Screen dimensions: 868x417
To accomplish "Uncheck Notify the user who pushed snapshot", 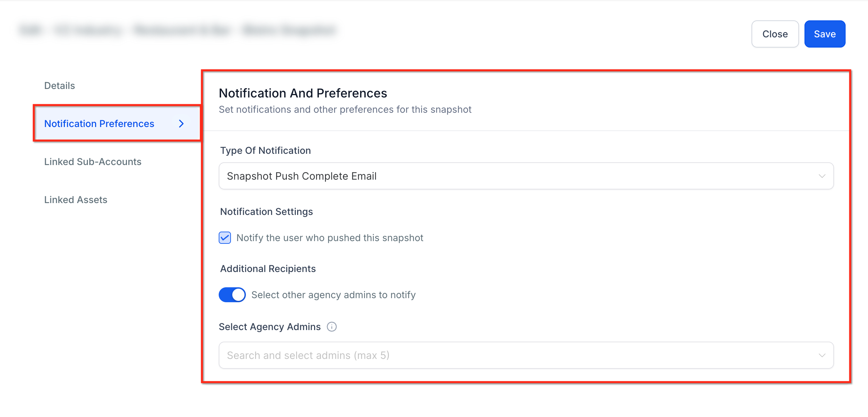I will click(225, 238).
